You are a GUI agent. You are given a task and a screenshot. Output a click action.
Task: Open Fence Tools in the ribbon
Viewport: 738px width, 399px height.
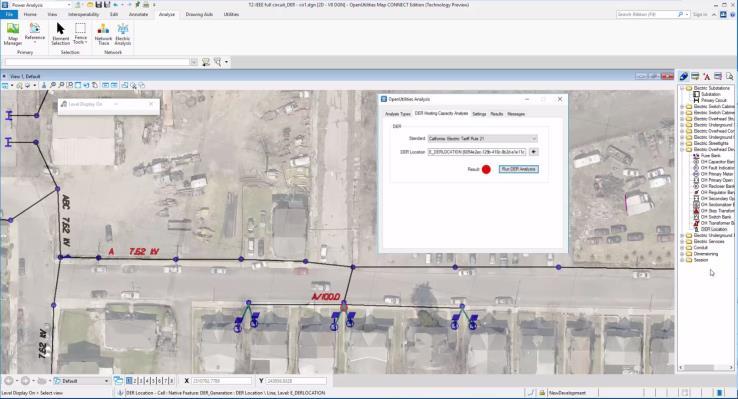coord(80,34)
